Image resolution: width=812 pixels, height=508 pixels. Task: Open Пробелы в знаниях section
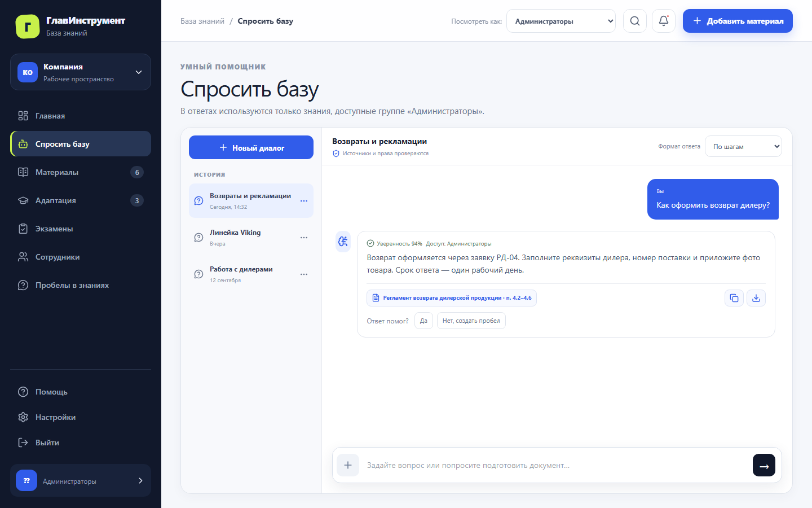tap(81, 285)
